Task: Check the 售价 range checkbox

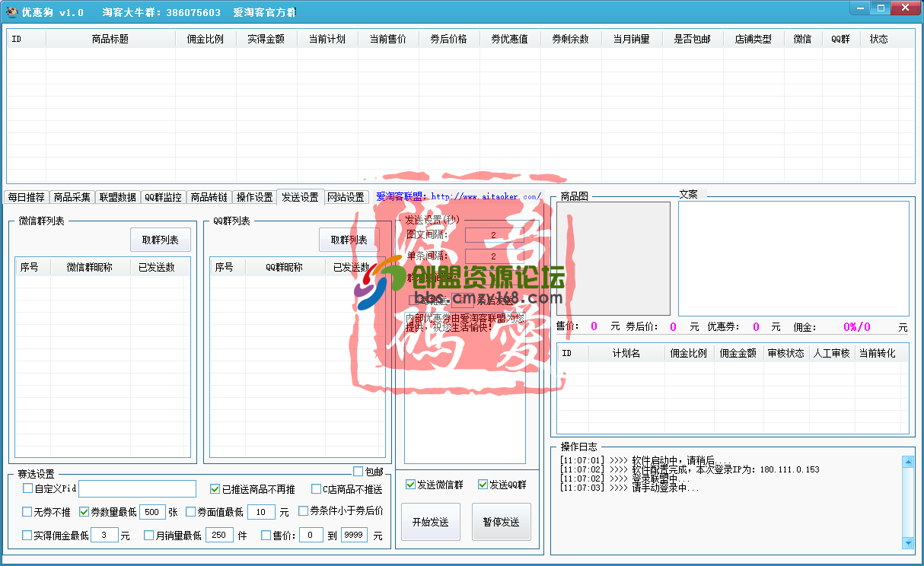Action: 266,536
